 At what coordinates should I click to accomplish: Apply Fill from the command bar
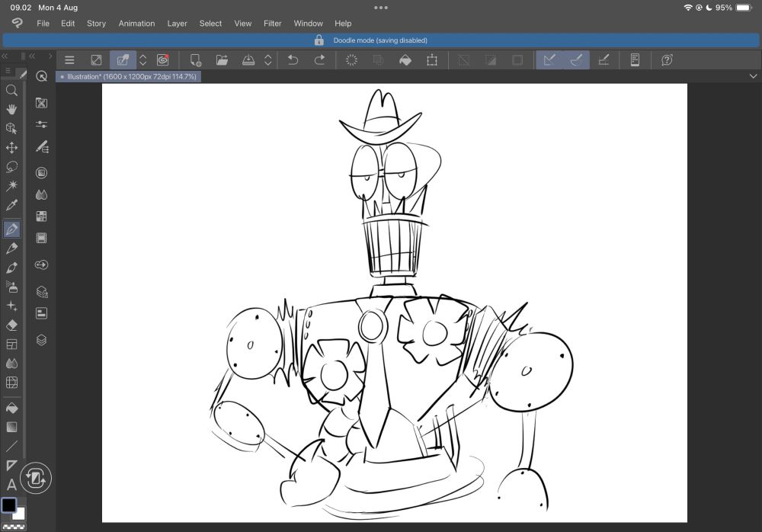point(405,59)
